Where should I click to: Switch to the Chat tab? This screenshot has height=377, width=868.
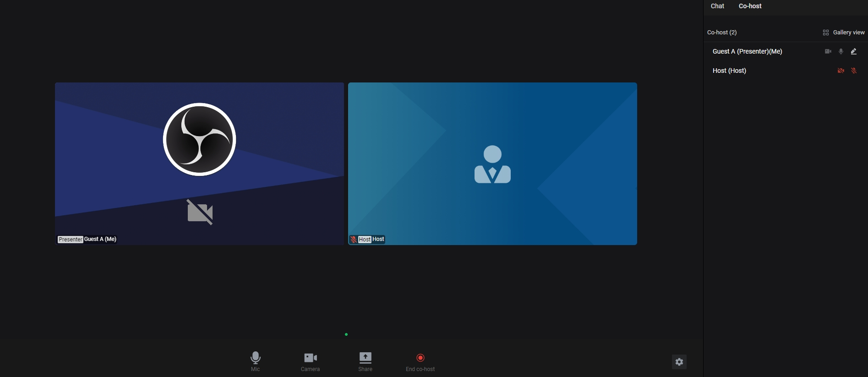[x=717, y=6]
